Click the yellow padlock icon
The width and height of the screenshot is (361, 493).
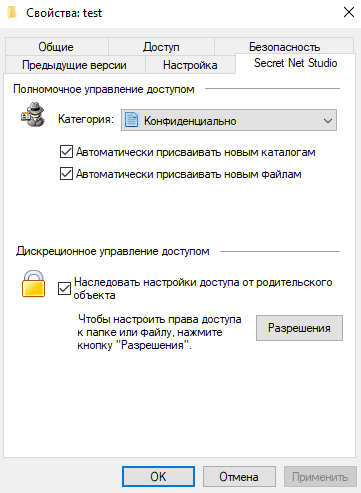tap(33, 284)
